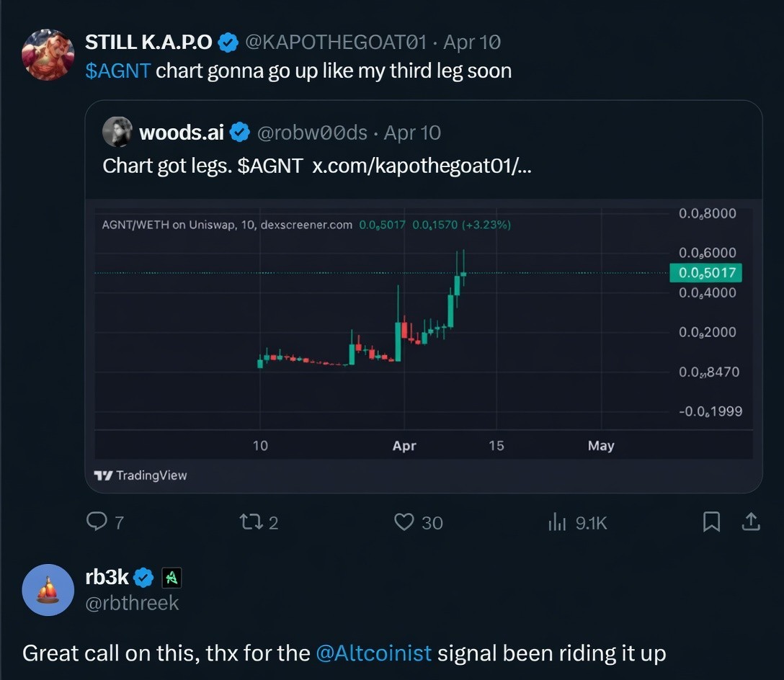Open the $AGNT cashtag search
This screenshot has width=784, height=680.
pyautogui.click(x=117, y=70)
